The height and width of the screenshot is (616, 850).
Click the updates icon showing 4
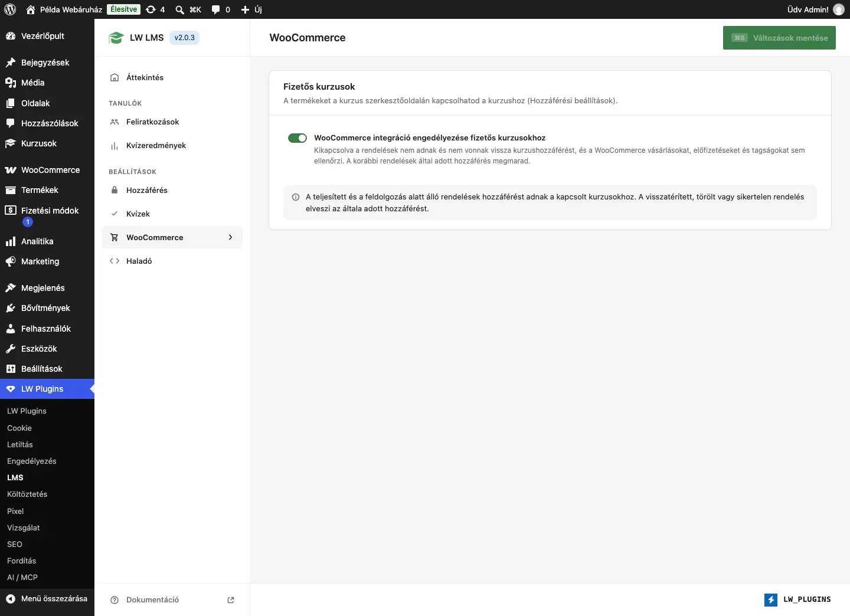click(151, 9)
